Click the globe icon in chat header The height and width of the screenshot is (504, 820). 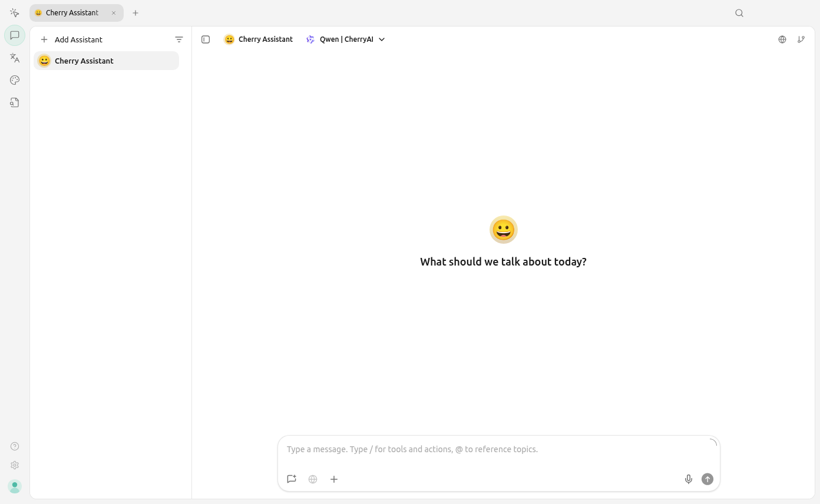[782, 39]
